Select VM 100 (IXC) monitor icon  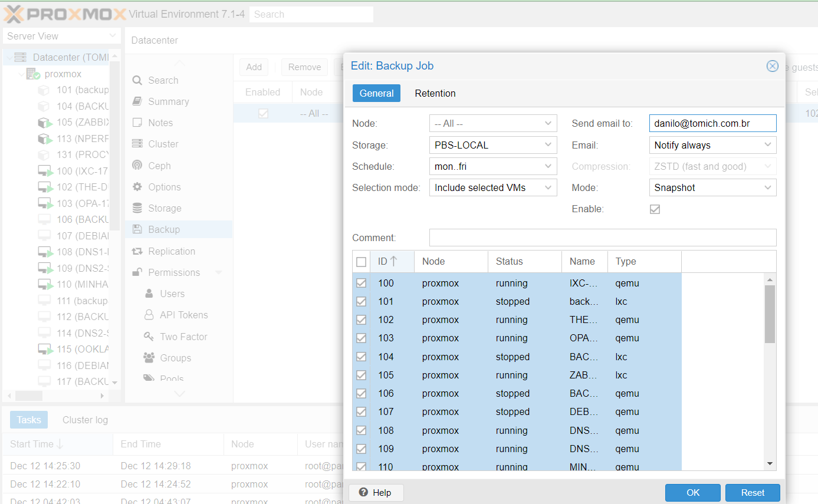coord(45,172)
